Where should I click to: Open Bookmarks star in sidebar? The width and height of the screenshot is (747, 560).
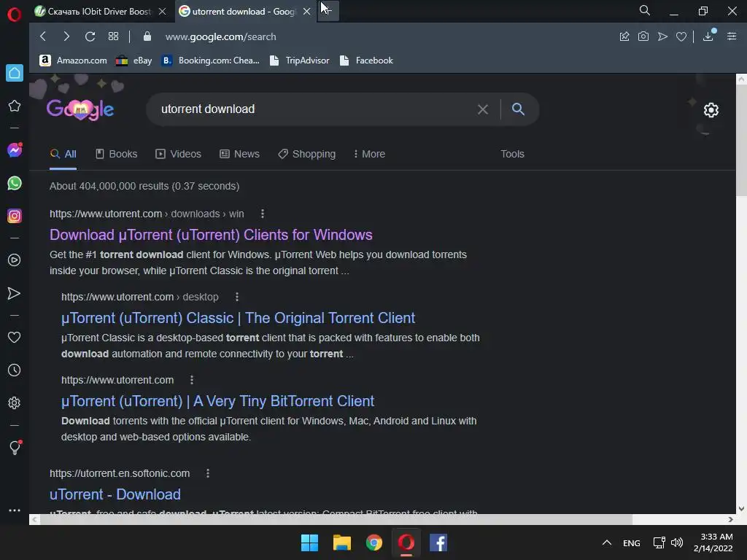[15, 106]
